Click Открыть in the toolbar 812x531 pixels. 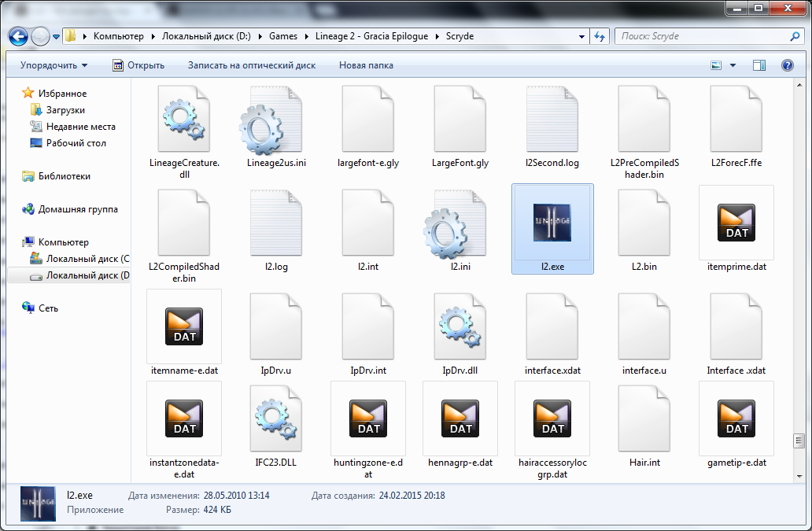(138, 65)
